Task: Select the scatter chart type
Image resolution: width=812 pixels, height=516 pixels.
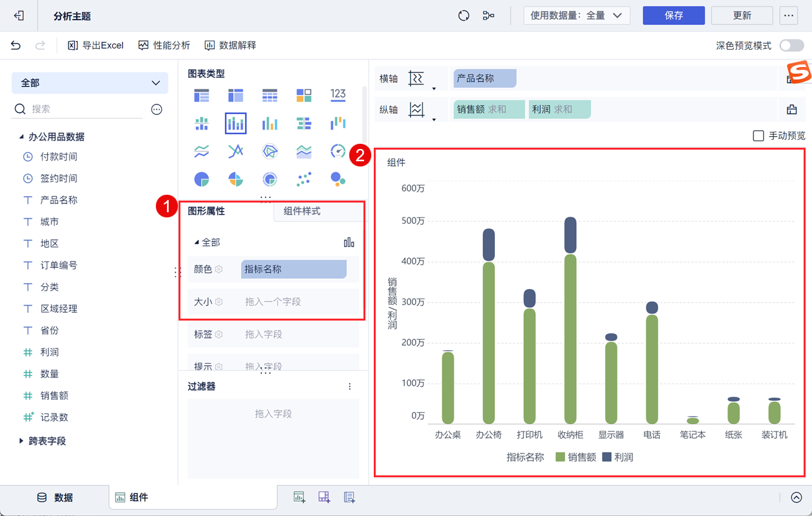Action: pyautogui.click(x=304, y=179)
